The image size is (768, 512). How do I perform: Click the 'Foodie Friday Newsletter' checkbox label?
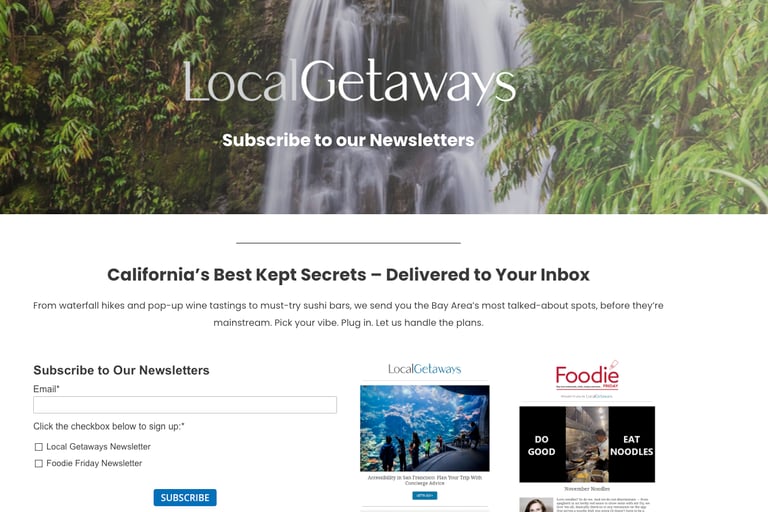[94, 463]
